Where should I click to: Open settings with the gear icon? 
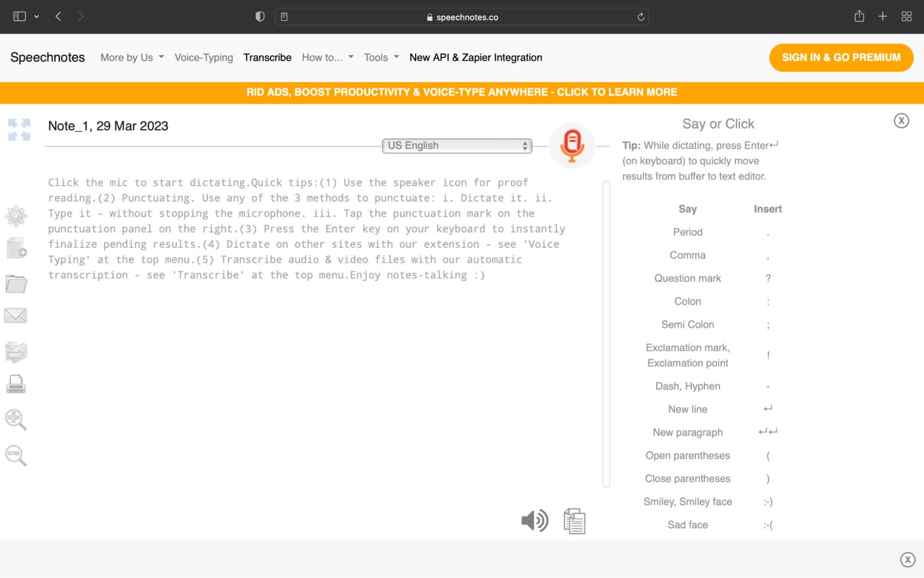click(16, 216)
